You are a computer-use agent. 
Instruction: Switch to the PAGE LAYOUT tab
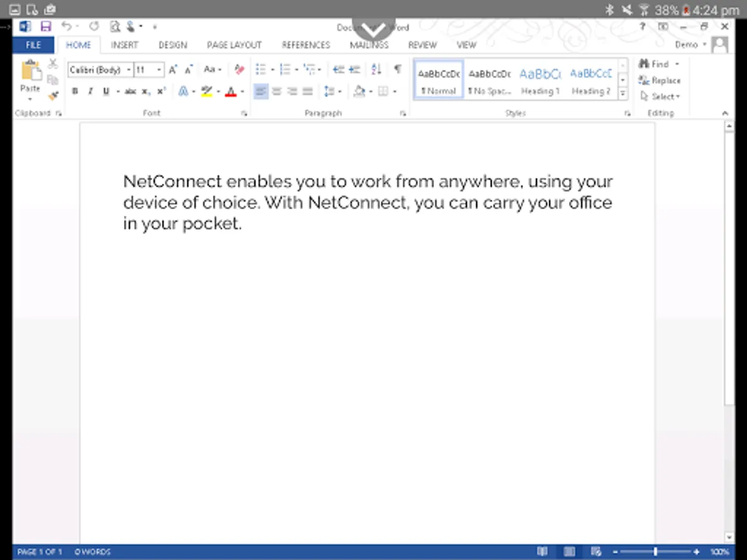(x=234, y=45)
